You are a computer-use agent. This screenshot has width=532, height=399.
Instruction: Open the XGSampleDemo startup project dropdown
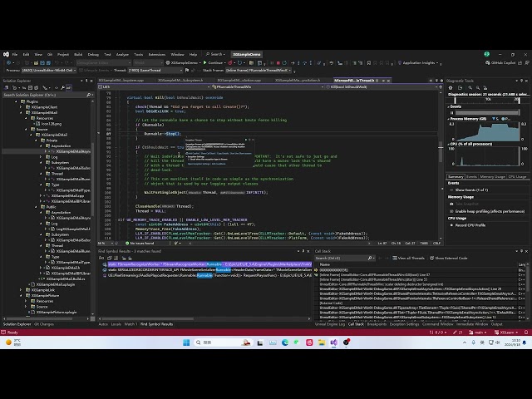(183, 63)
